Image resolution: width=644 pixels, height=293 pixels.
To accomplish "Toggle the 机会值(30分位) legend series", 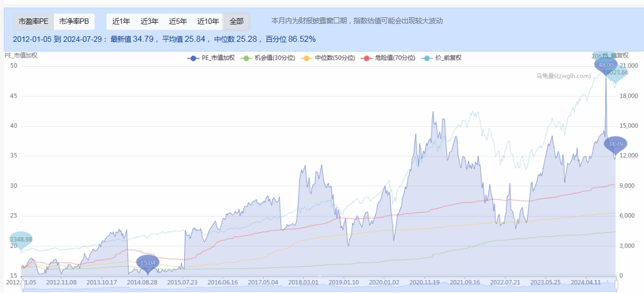I will click(x=269, y=58).
